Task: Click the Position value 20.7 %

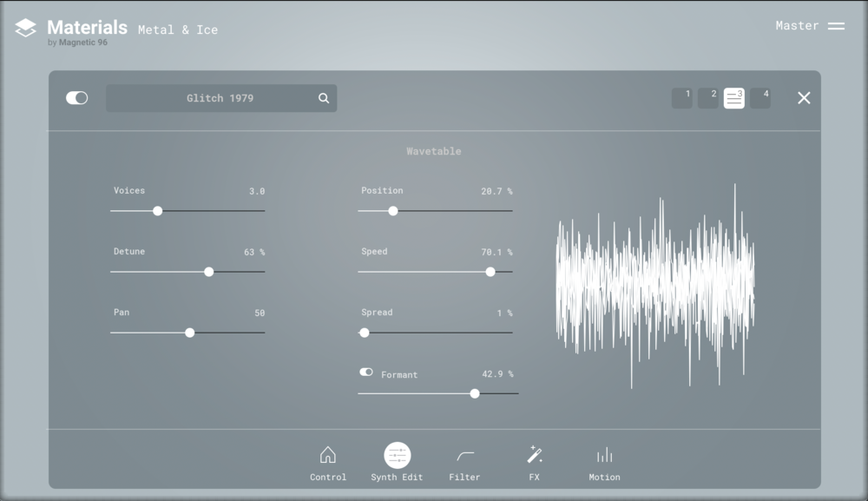Action: (496, 192)
